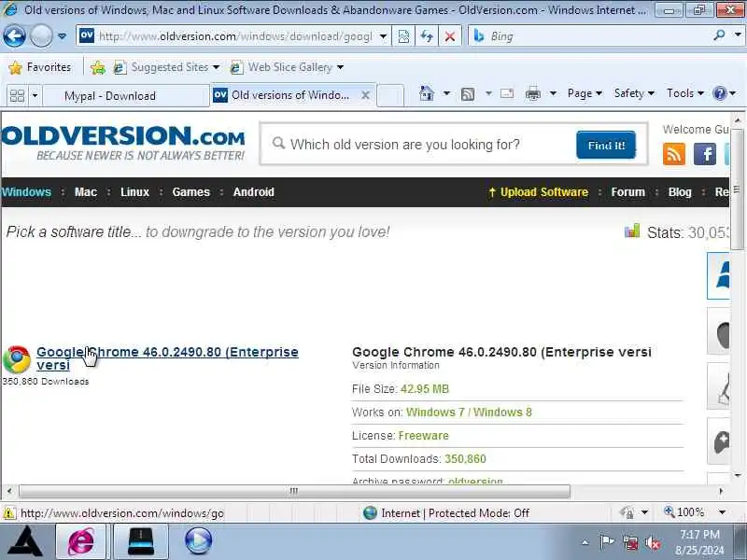This screenshot has width=747, height=560.
Task: Click the Read Mail toolbar icon
Action: pyautogui.click(x=507, y=93)
